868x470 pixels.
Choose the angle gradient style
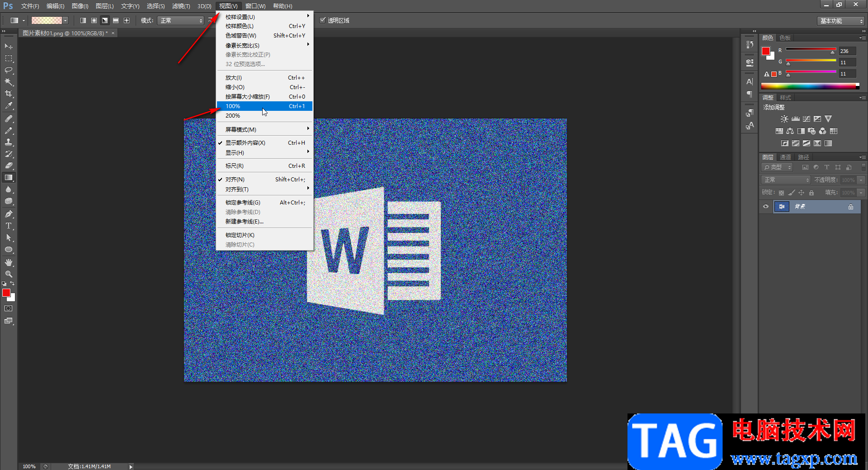105,20
